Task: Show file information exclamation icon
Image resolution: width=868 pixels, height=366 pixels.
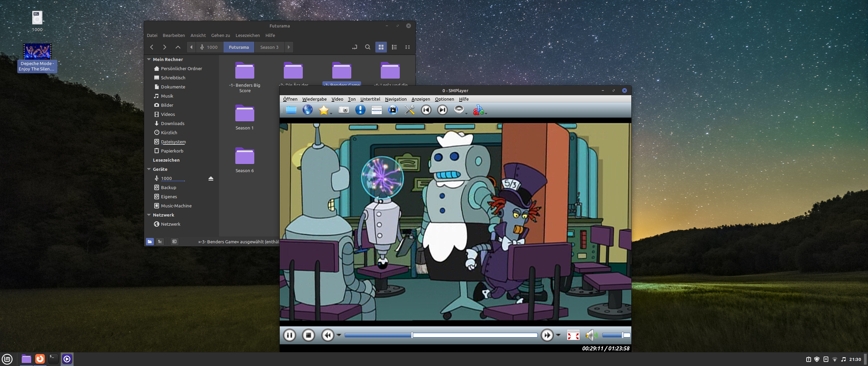Action: pos(360,110)
